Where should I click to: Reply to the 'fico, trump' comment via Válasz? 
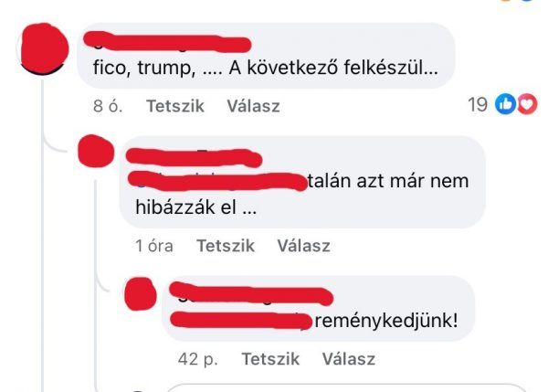point(253,106)
